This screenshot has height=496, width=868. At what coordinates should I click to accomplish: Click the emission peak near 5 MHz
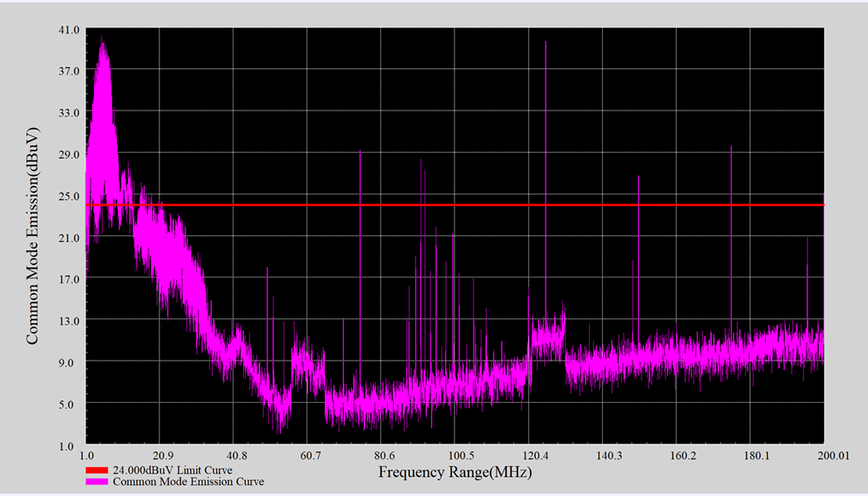click(x=102, y=50)
